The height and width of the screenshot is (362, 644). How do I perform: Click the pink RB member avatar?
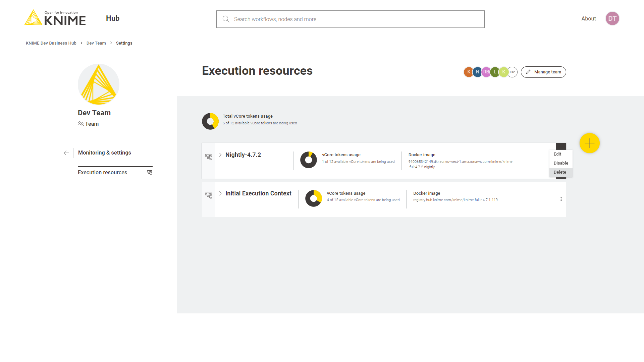[x=486, y=72]
